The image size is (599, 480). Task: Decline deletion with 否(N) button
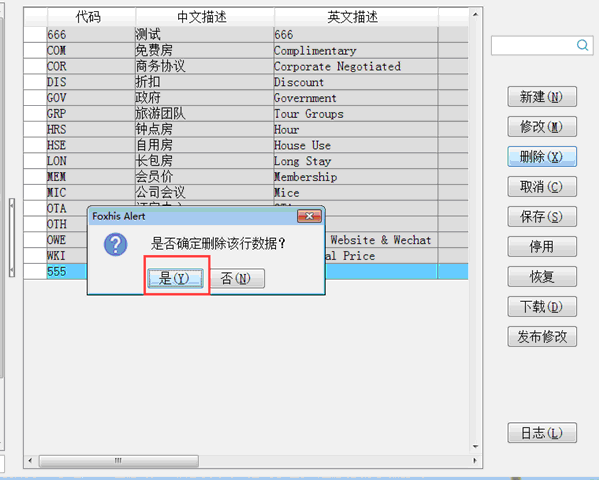click(x=236, y=278)
